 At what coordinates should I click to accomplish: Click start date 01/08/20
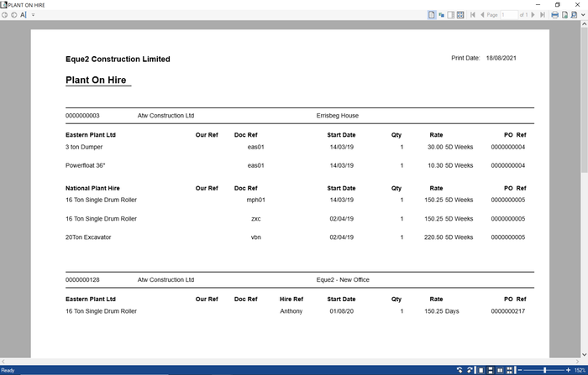coord(341,311)
